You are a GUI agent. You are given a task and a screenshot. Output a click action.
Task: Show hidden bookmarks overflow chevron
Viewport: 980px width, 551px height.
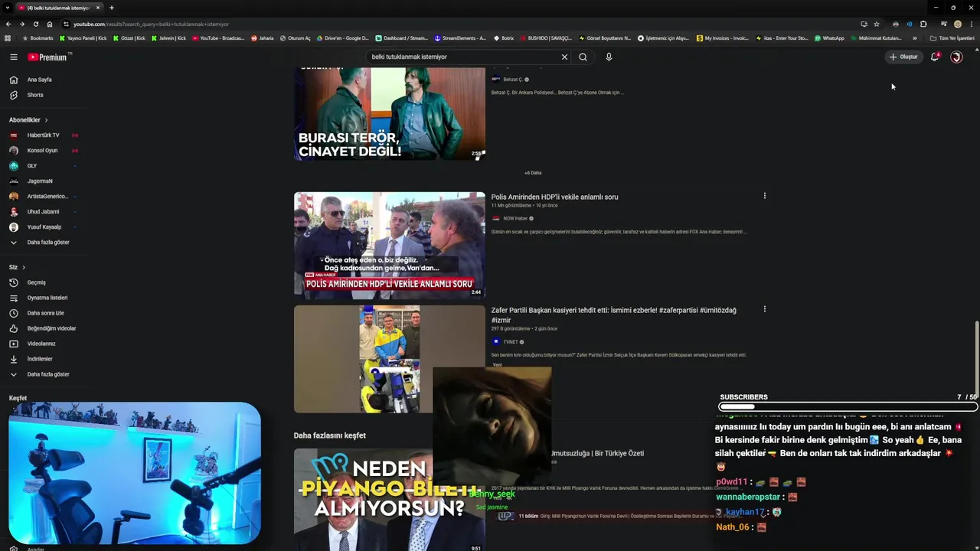point(914,38)
